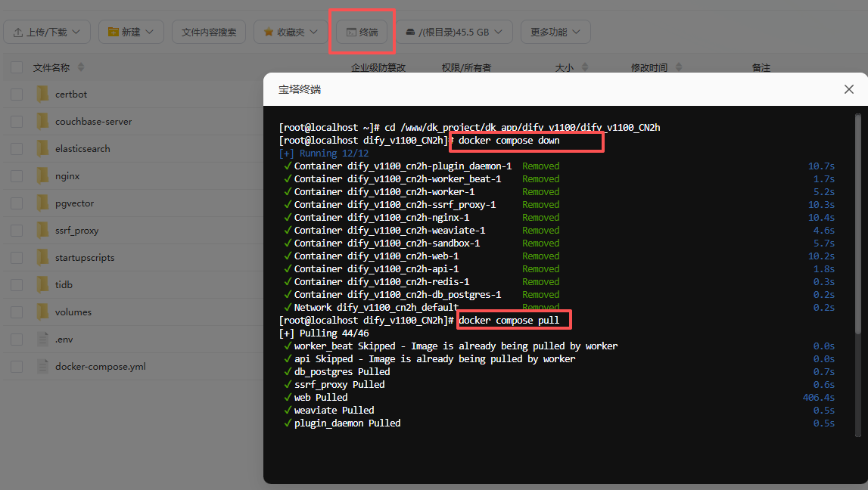
Task: Expand the 上传/下载 dropdown
Action: point(47,32)
